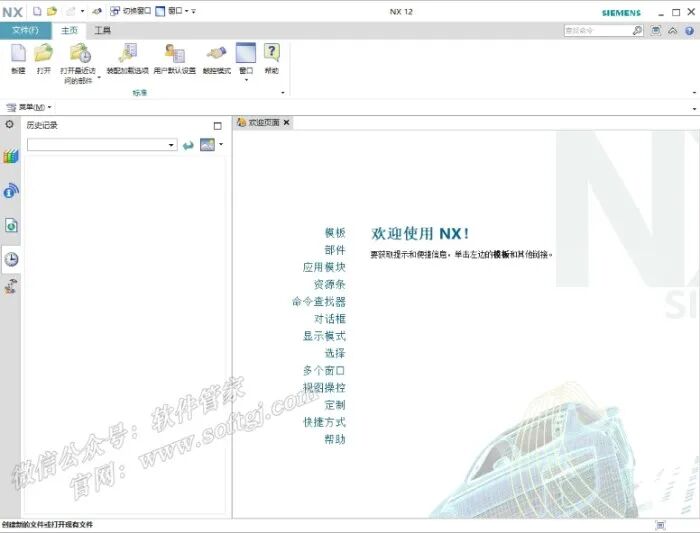Expand the ribbon 窗口 button dropdown arrow
700x533 pixels.
click(246, 80)
